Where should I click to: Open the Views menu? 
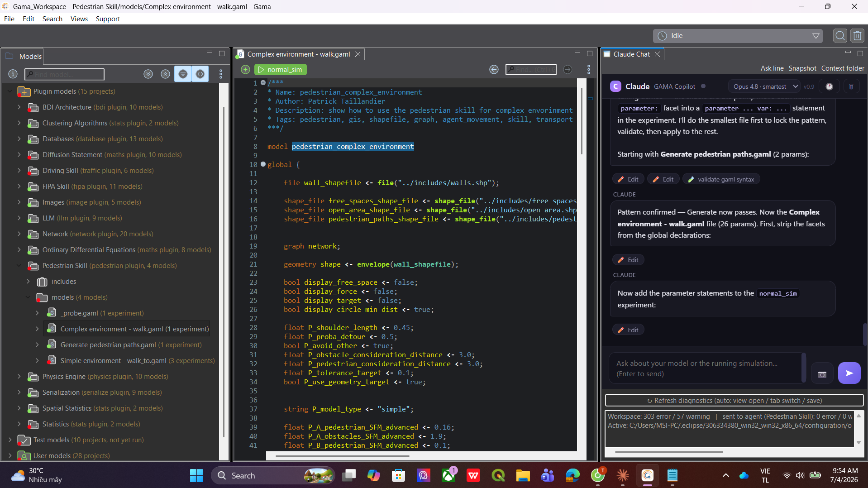pyautogui.click(x=79, y=19)
